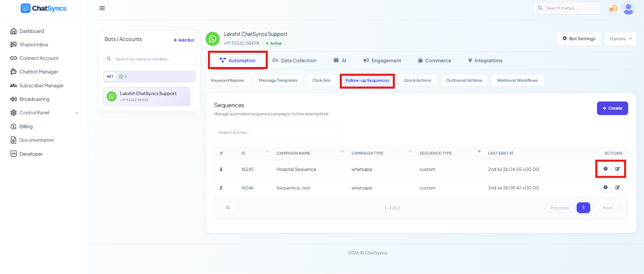Open Subscriber Manager in the sidebar
The image size is (644, 274).
[x=42, y=86]
